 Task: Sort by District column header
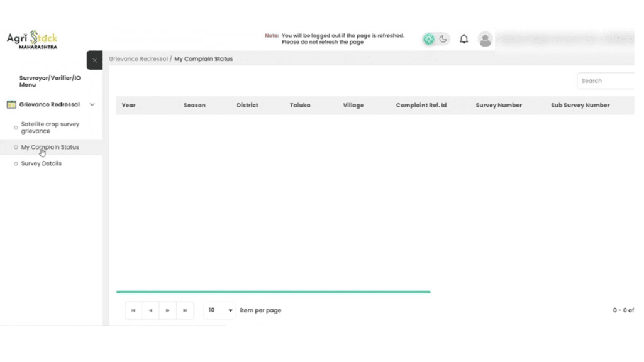pyautogui.click(x=247, y=106)
